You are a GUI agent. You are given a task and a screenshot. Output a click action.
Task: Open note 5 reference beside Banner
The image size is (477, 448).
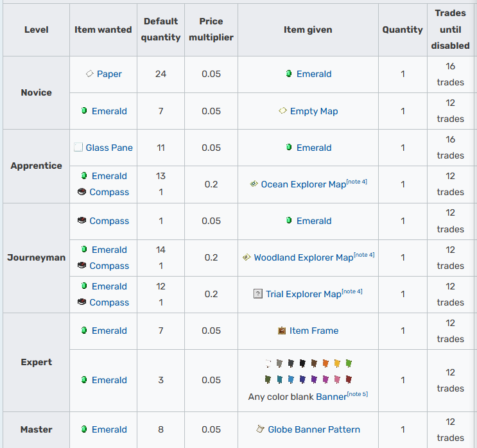[x=358, y=394]
